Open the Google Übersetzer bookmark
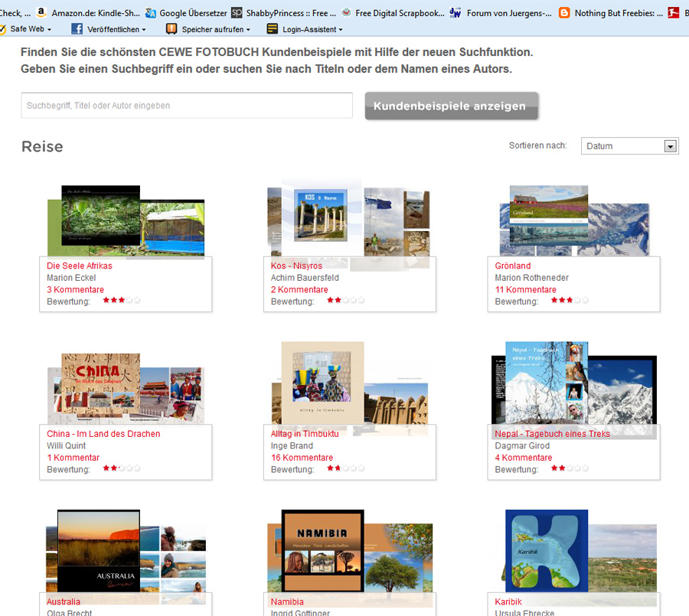Viewport: 689px width, 616px height. pos(186,13)
